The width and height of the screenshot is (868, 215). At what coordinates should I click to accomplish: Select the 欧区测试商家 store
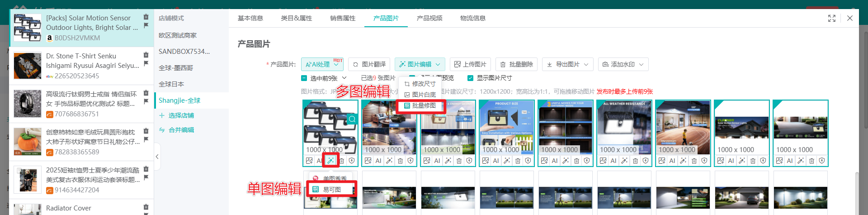pyautogui.click(x=191, y=35)
